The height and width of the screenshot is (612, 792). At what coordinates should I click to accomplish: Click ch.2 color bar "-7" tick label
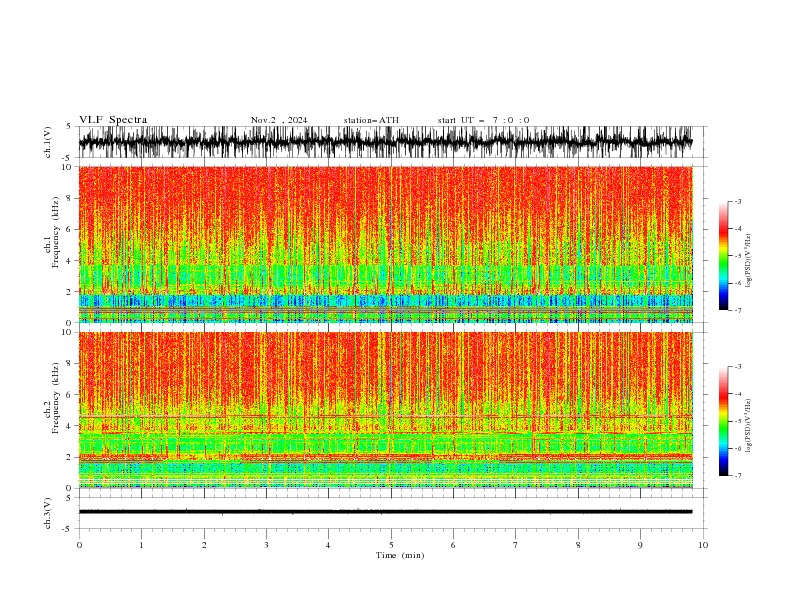tap(738, 476)
